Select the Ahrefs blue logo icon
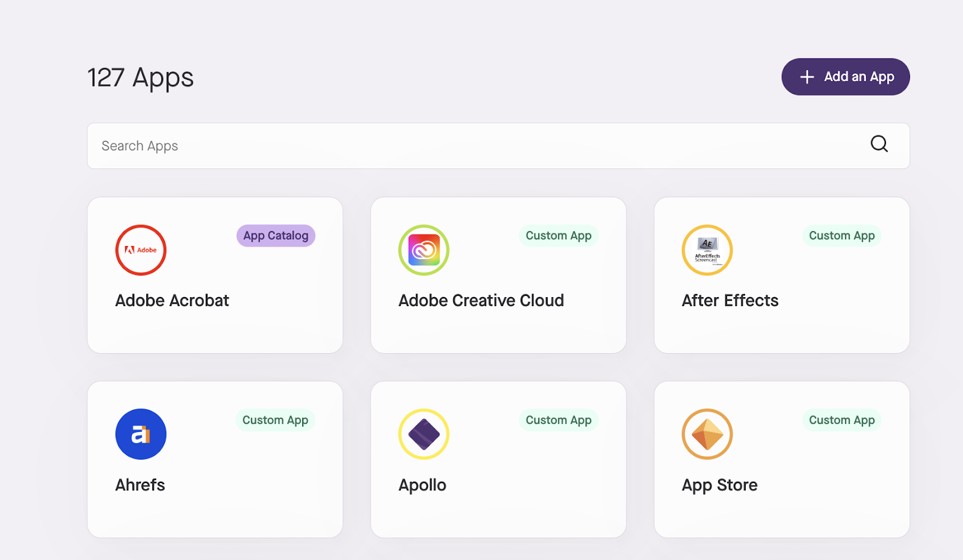This screenshot has height=560, width=963. tap(141, 434)
